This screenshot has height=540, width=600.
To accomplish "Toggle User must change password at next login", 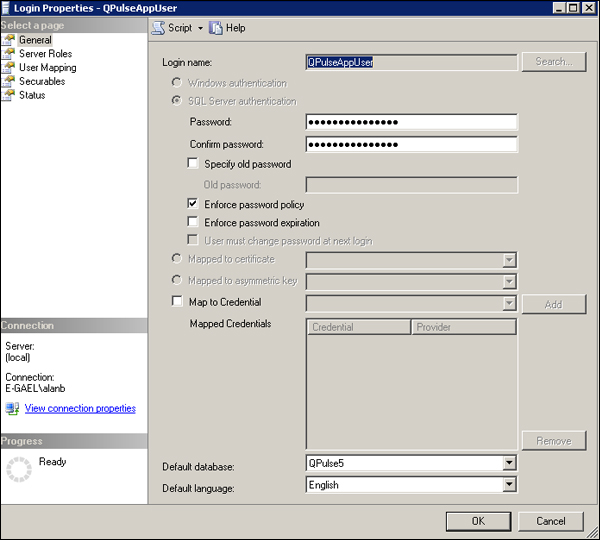I will 193,240.
